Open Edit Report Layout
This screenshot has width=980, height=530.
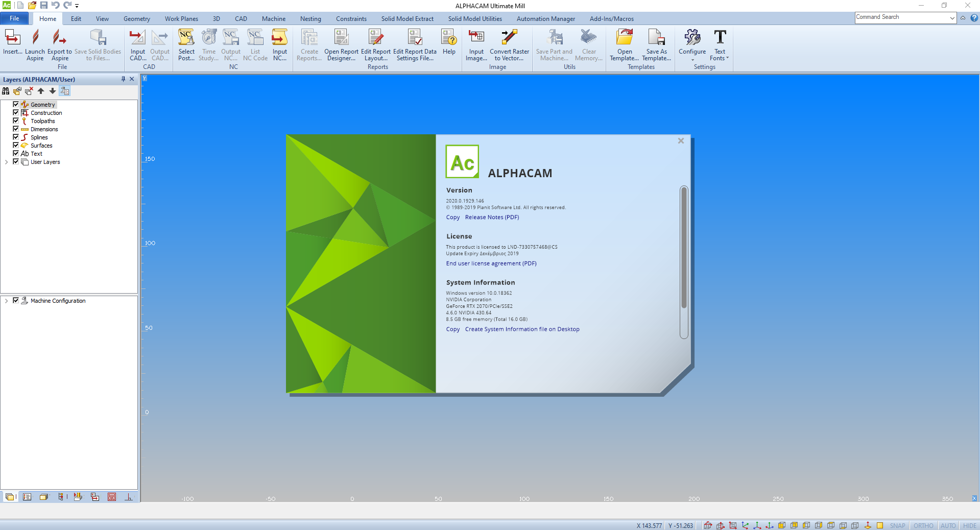376,45
